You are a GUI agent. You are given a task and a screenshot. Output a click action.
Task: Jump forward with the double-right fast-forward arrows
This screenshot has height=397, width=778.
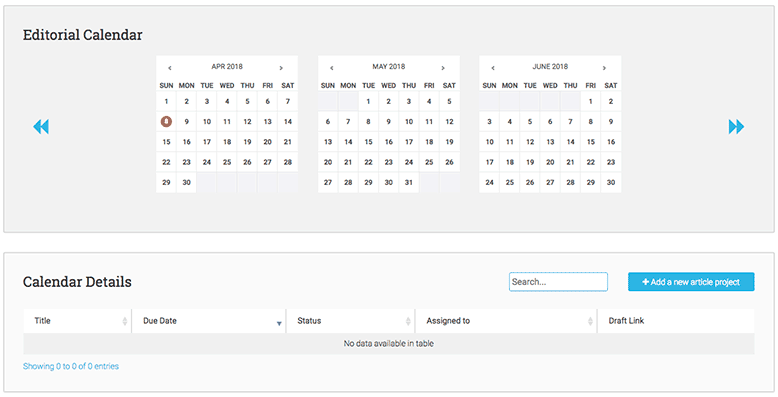[736, 127]
